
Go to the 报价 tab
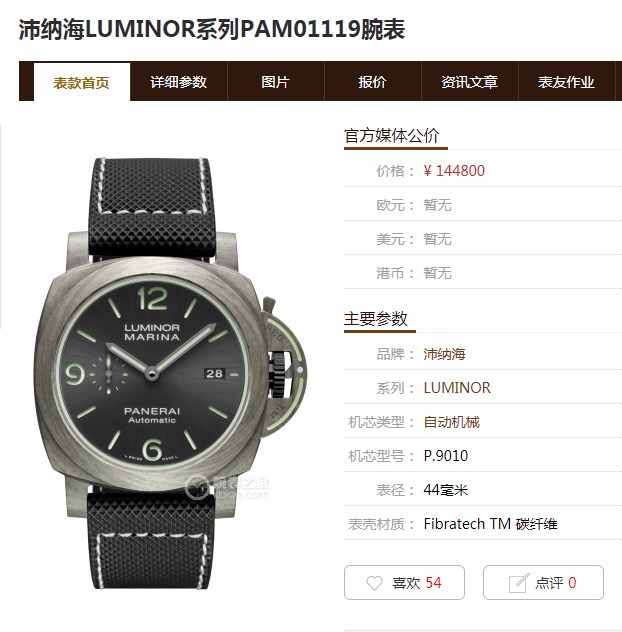pos(372,82)
